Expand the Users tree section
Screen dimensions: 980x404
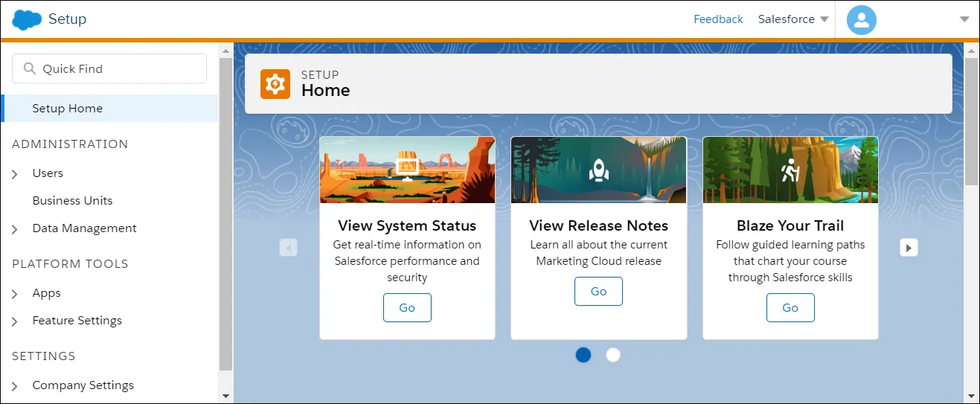click(15, 174)
